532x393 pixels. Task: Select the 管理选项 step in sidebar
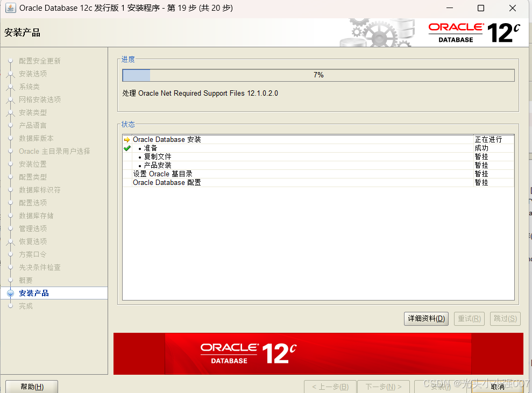(x=33, y=228)
